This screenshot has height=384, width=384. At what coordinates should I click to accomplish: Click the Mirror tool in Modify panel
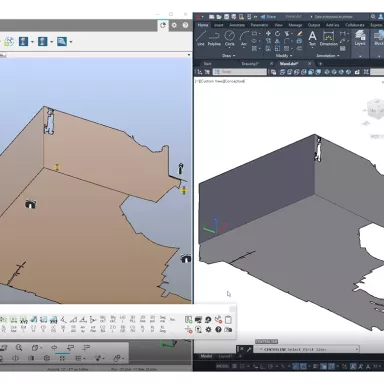coord(277,41)
